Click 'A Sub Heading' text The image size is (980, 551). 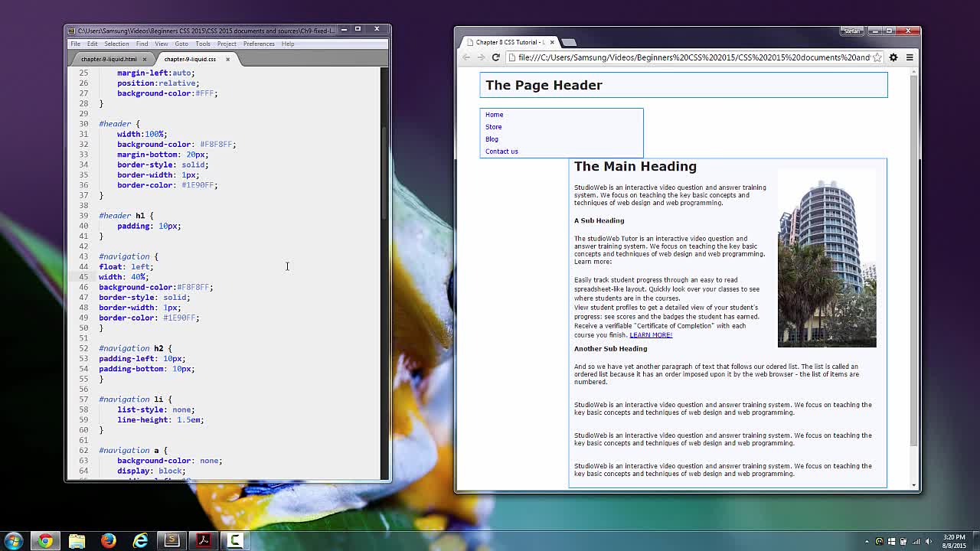point(599,220)
